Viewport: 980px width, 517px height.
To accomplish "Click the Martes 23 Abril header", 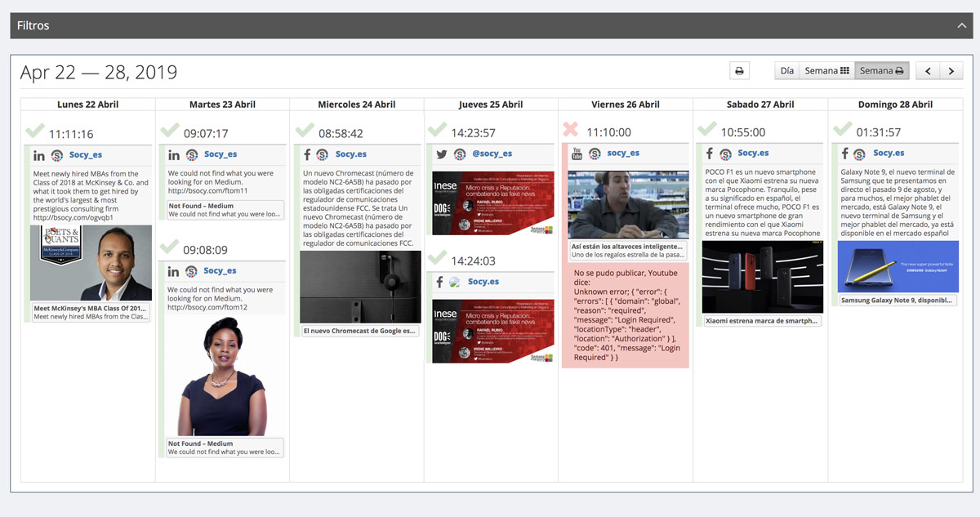I will pyautogui.click(x=222, y=105).
